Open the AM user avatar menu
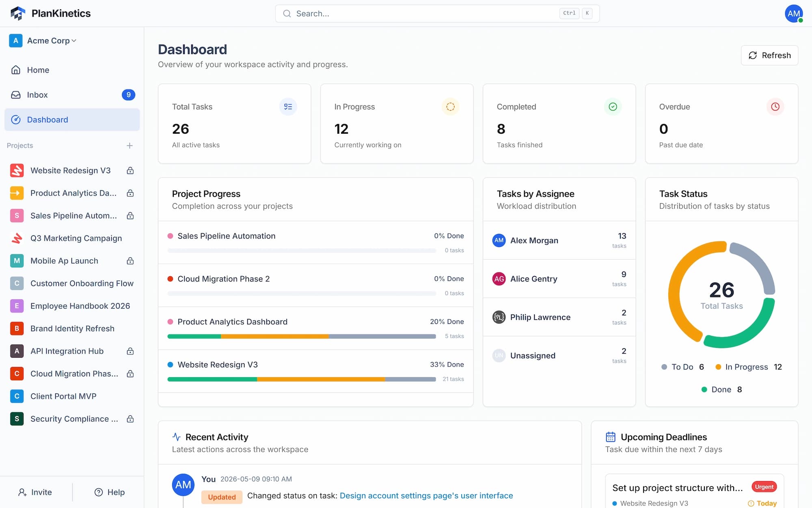Viewport: 812px width, 508px height. (793, 13)
